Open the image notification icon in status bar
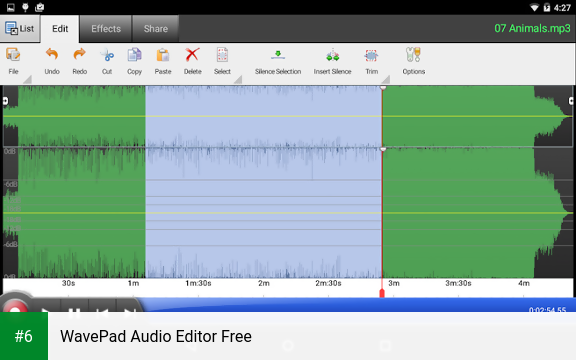This screenshot has width=576, height=360. tap(11, 7)
